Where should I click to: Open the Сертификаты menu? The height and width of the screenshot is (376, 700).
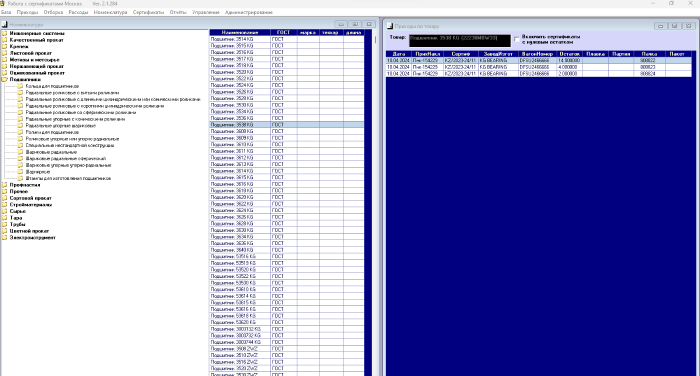coord(148,12)
